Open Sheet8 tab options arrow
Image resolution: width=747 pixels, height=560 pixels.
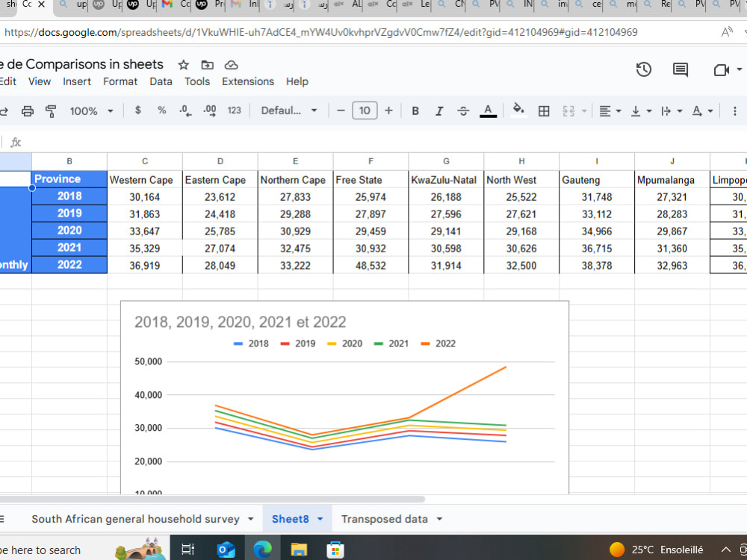point(320,519)
